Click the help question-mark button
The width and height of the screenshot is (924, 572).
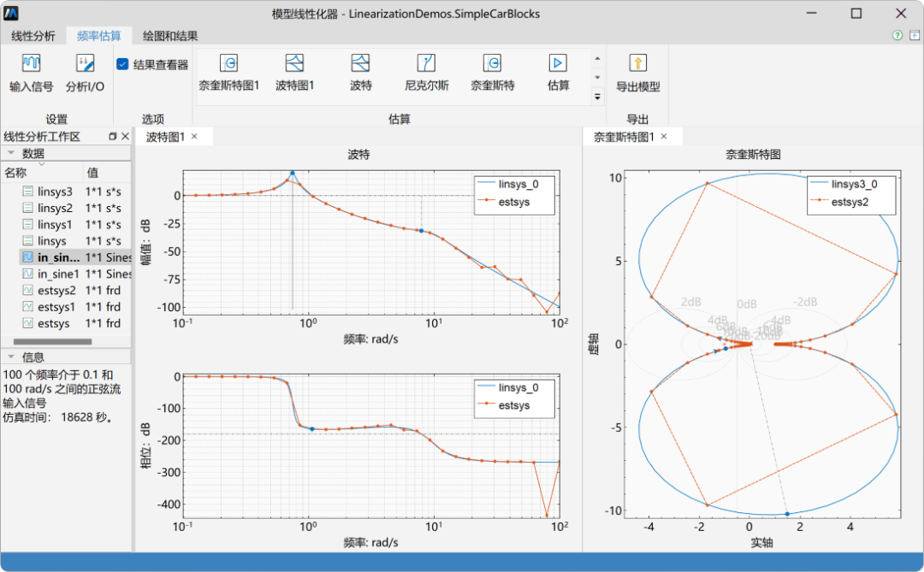(896, 37)
